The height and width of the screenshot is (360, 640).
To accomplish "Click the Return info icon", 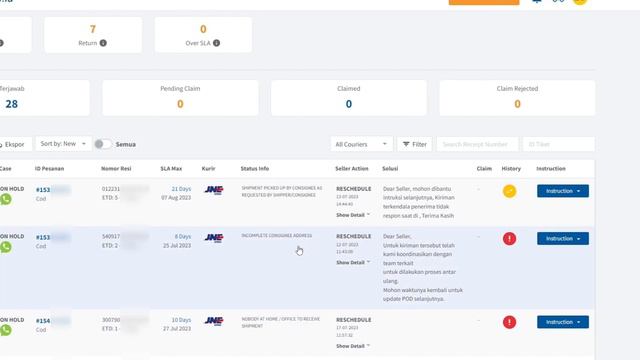I will pyautogui.click(x=103, y=43).
